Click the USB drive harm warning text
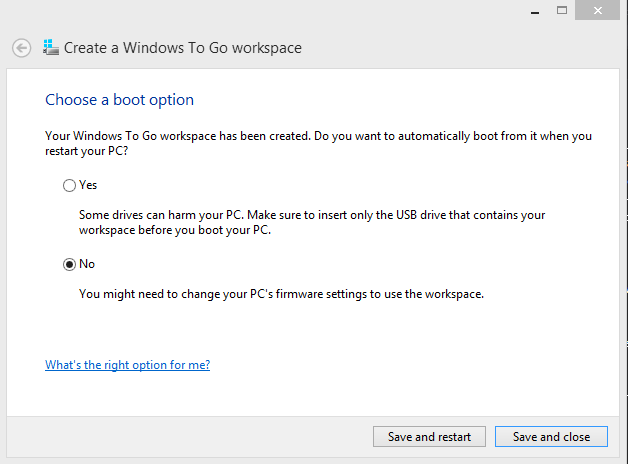Viewport: 628px width, 464px height. (312, 222)
